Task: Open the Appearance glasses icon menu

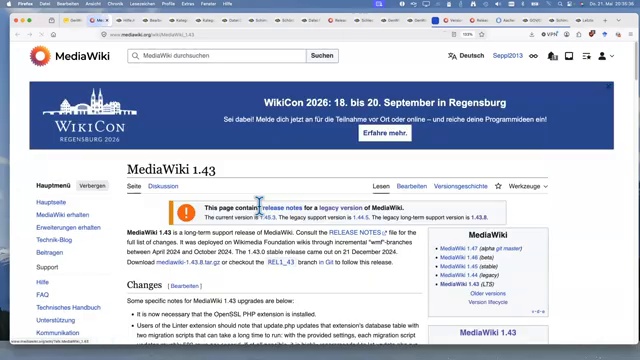Action: 533,56
